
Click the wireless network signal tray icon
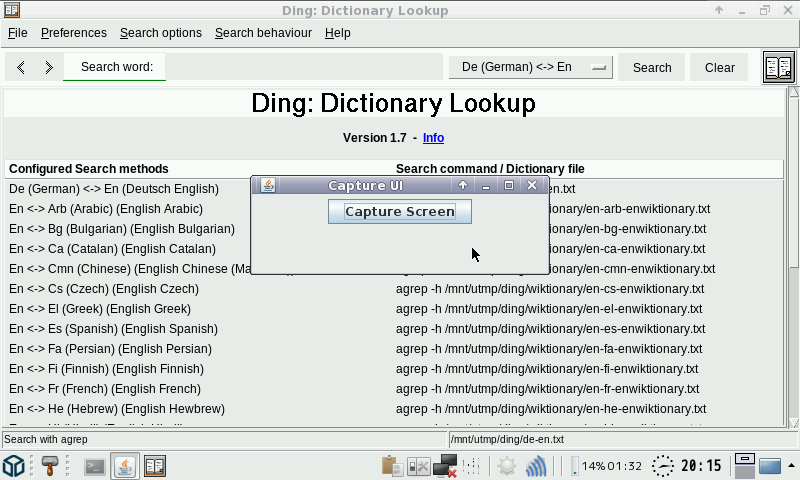click(x=536, y=466)
